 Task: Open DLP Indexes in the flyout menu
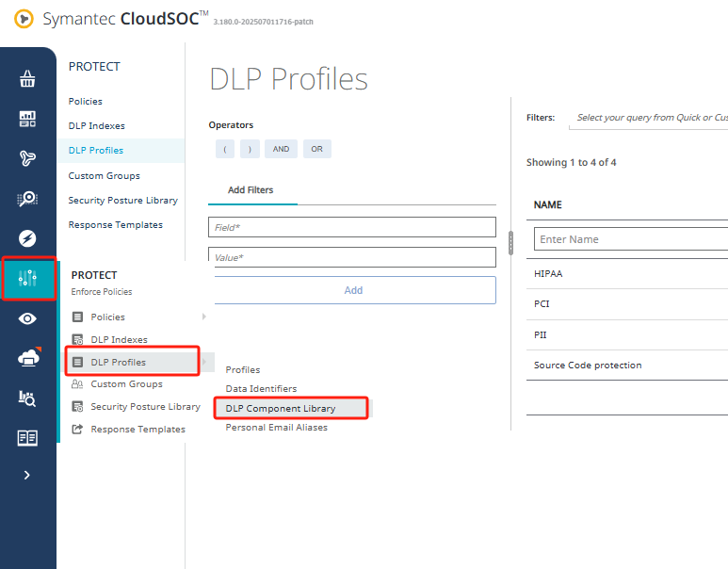point(120,339)
